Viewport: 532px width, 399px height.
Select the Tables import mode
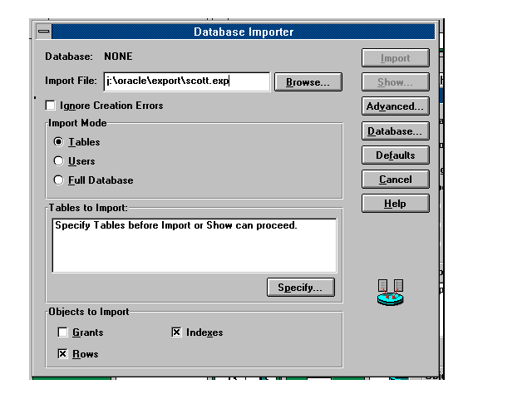58,142
